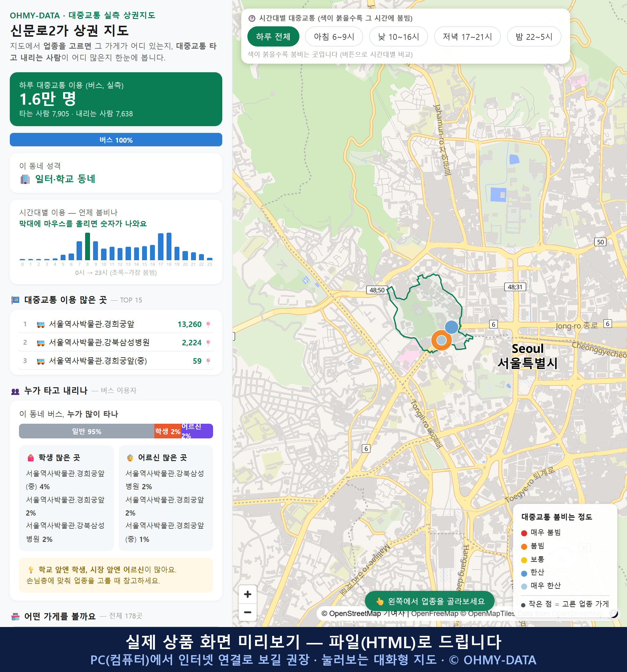The width and height of the screenshot is (627, 672).
Task: Click the people icon beside 누가 타고 내리나
Action: pyautogui.click(x=15, y=391)
